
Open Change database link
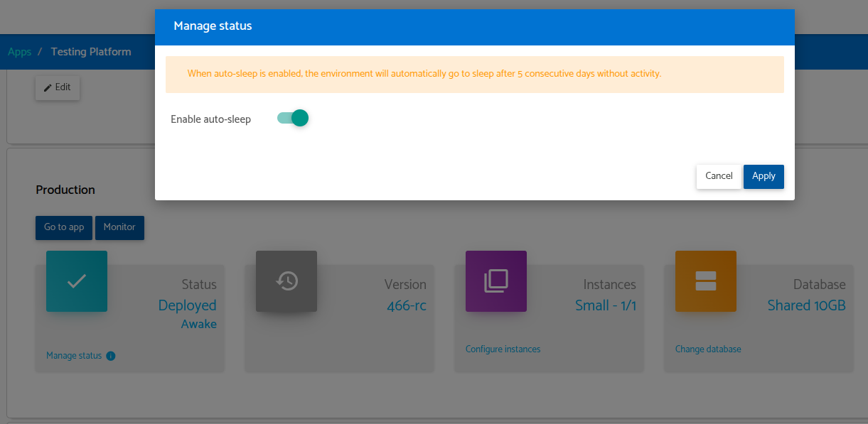[x=708, y=349]
